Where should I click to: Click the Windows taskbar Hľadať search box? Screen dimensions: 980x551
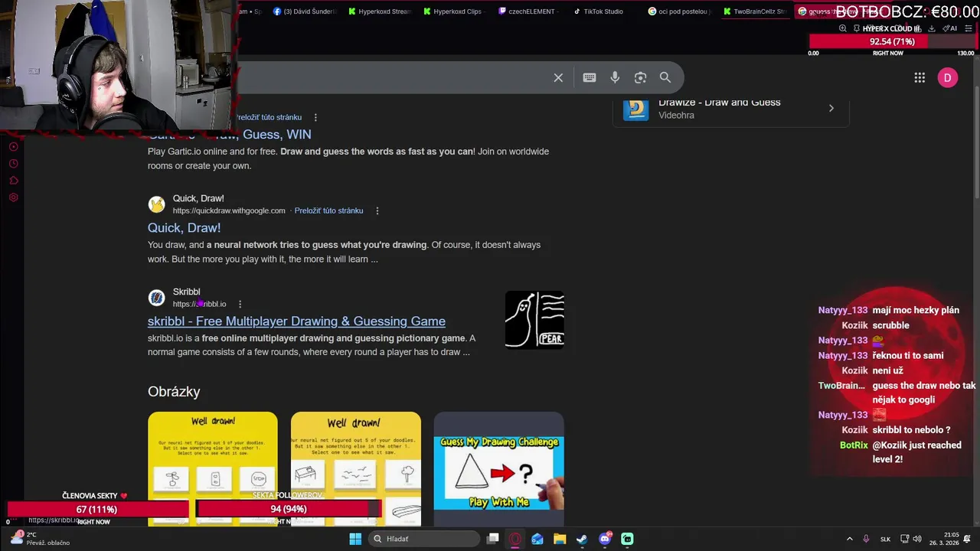click(423, 539)
